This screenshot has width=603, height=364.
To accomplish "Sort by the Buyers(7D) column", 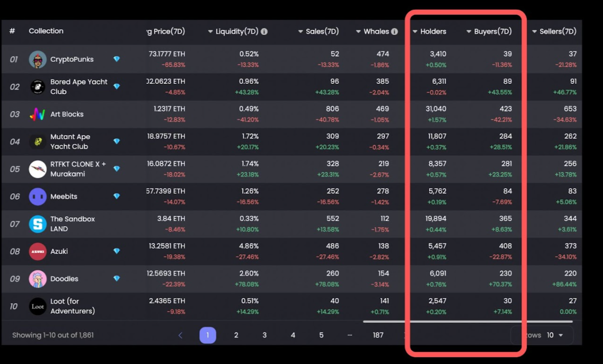I will (489, 31).
